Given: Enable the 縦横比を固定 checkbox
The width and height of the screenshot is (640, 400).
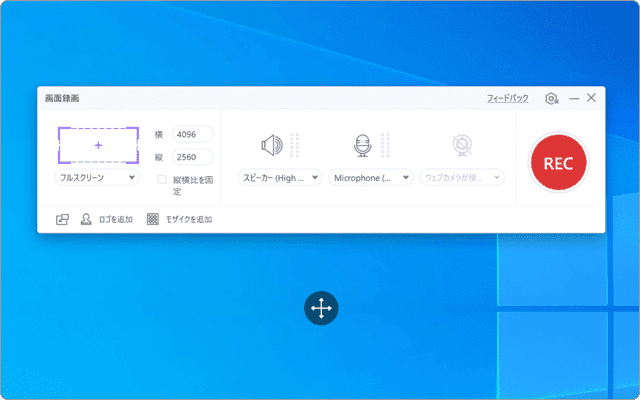Looking at the screenshot, I should (162, 180).
